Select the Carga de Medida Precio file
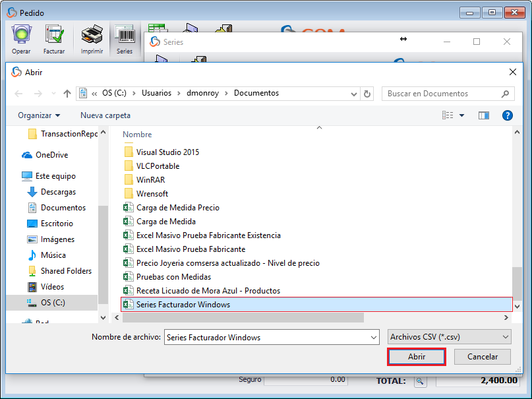 (177, 208)
